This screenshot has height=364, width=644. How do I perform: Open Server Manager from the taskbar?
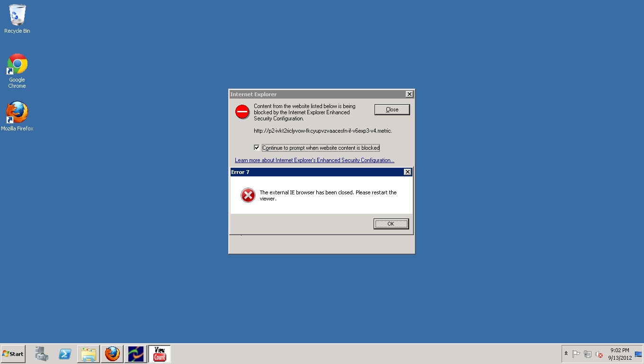coord(42,354)
